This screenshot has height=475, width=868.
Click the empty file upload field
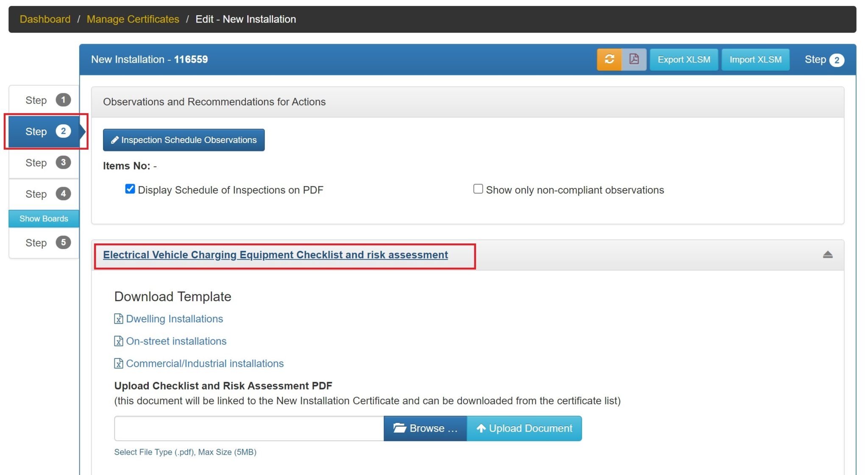(248, 428)
